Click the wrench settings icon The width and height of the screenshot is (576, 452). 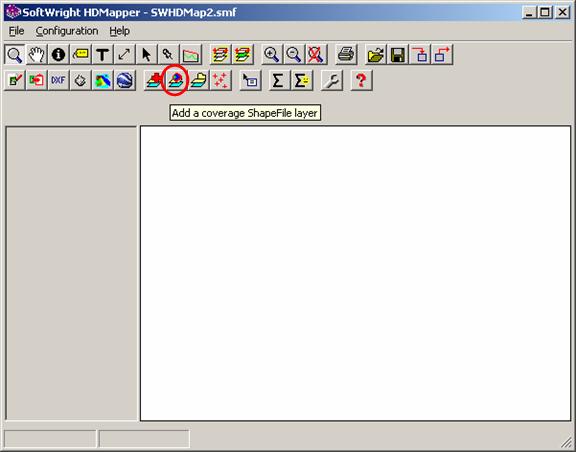point(332,80)
